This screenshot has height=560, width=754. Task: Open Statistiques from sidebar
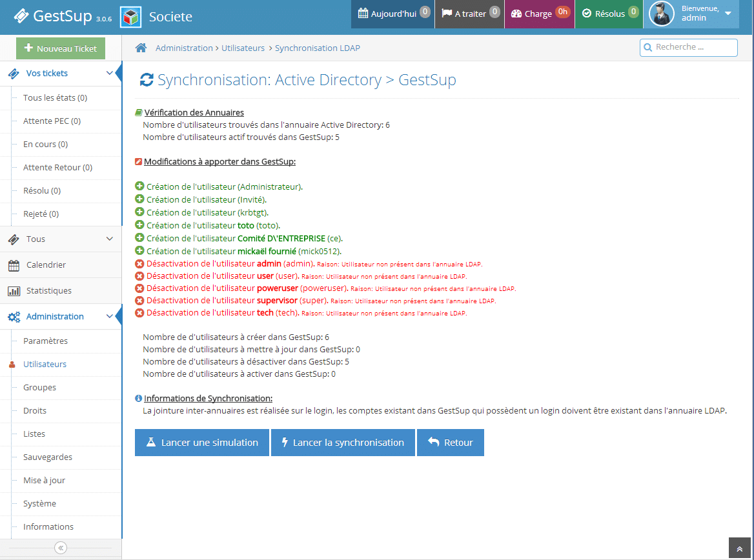[61, 291]
